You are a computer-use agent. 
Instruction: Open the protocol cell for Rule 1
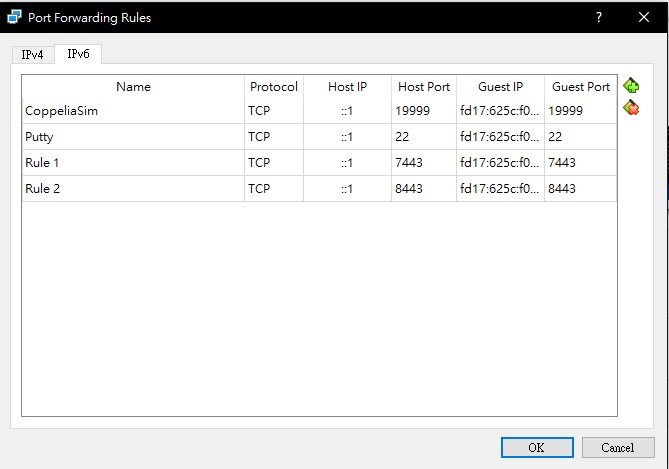coord(273,162)
